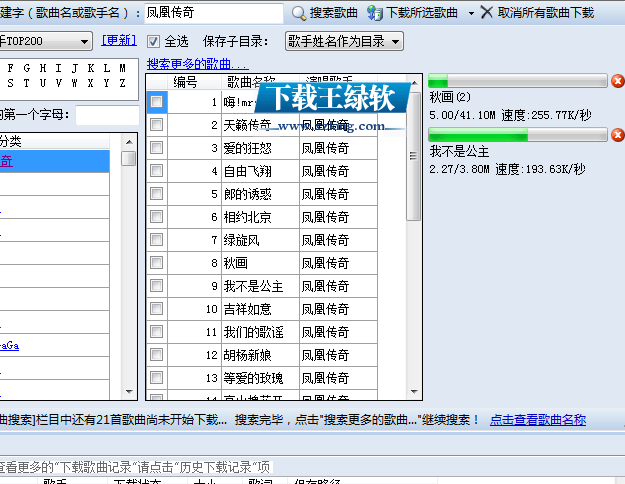Open the [更新] update link
This screenshot has width=625, height=484.
119,41
